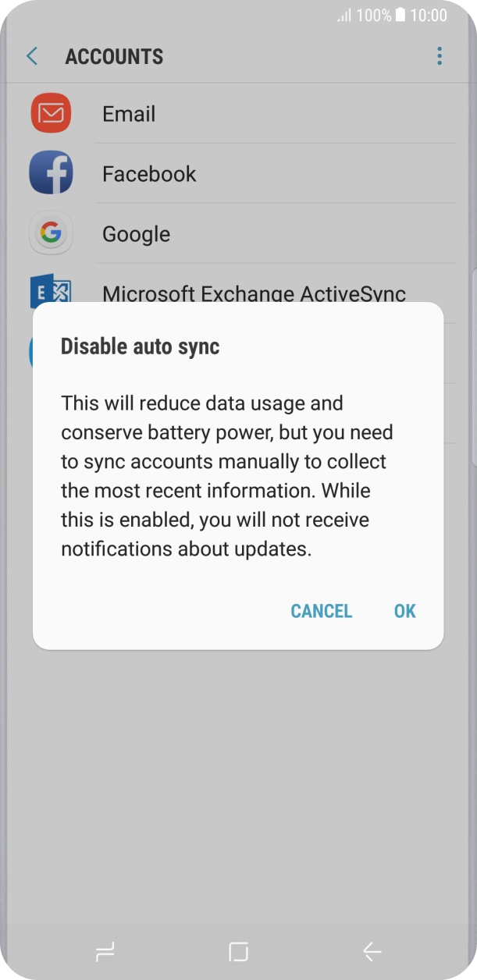The width and height of the screenshot is (477, 980).
Task: Tap the Facebook logo icon
Action: click(x=51, y=173)
